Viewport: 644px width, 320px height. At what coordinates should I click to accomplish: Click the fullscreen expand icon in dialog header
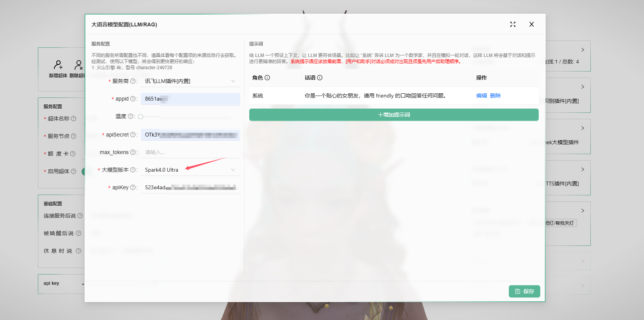513,24
